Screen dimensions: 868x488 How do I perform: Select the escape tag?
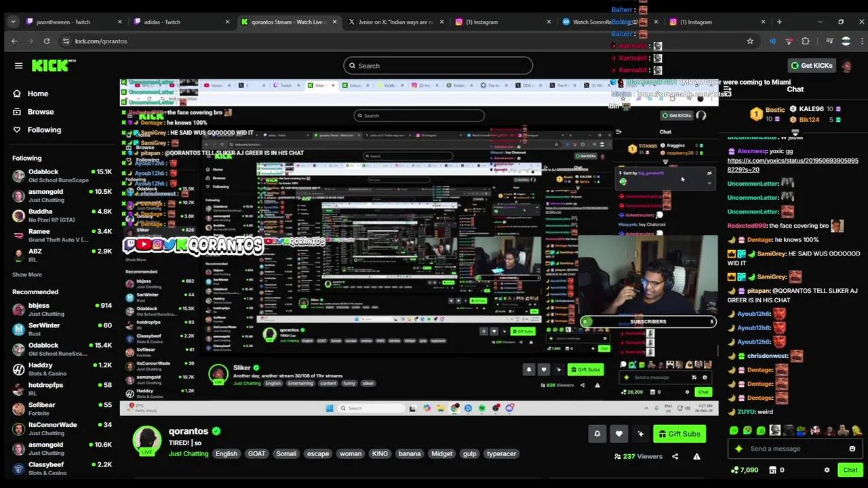[318, 454]
